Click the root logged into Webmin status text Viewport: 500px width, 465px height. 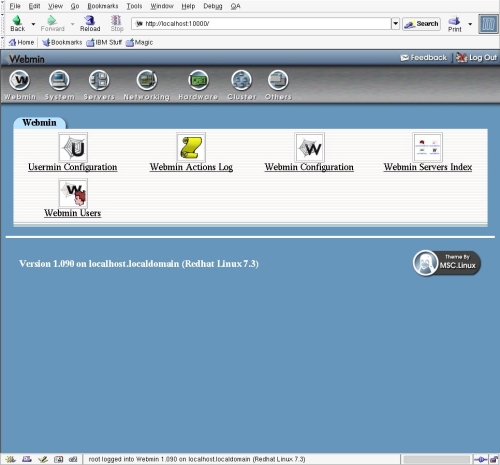197,459
